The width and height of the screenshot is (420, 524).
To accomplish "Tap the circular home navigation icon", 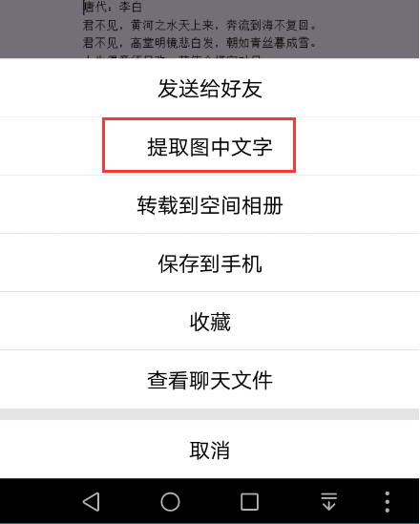I will click(170, 502).
